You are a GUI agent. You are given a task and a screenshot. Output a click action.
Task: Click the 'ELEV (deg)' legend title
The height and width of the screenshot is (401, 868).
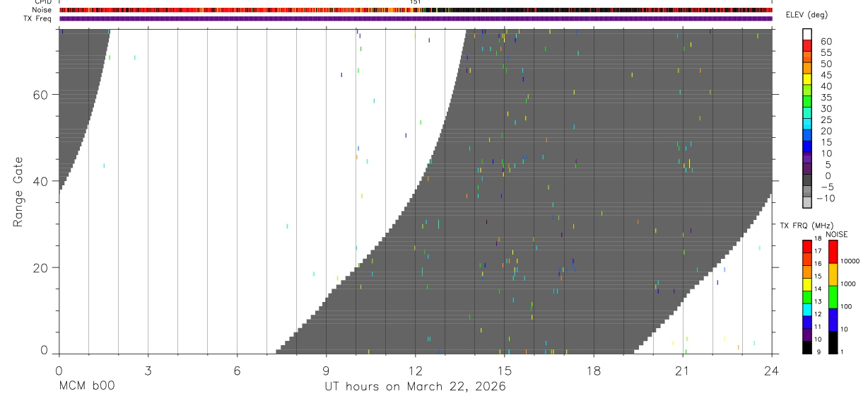[x=807, y=15]
